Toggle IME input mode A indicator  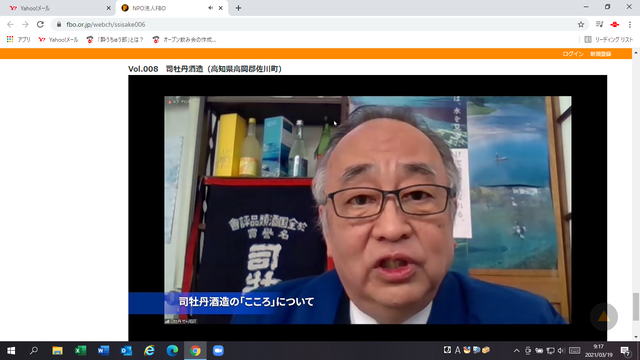click(x=458, y=350)
